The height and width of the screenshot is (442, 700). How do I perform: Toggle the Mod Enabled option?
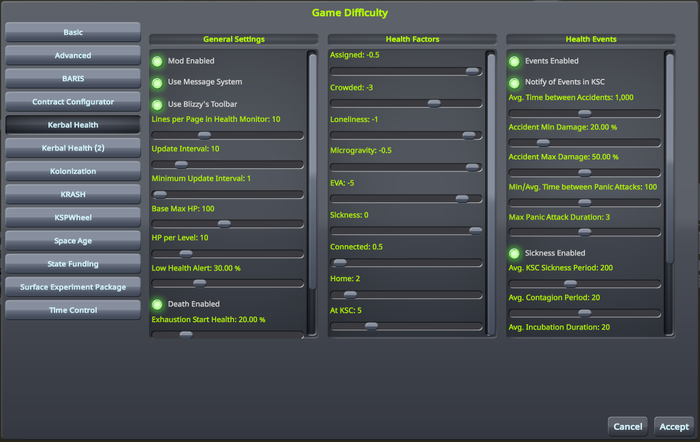pos(157,61)
